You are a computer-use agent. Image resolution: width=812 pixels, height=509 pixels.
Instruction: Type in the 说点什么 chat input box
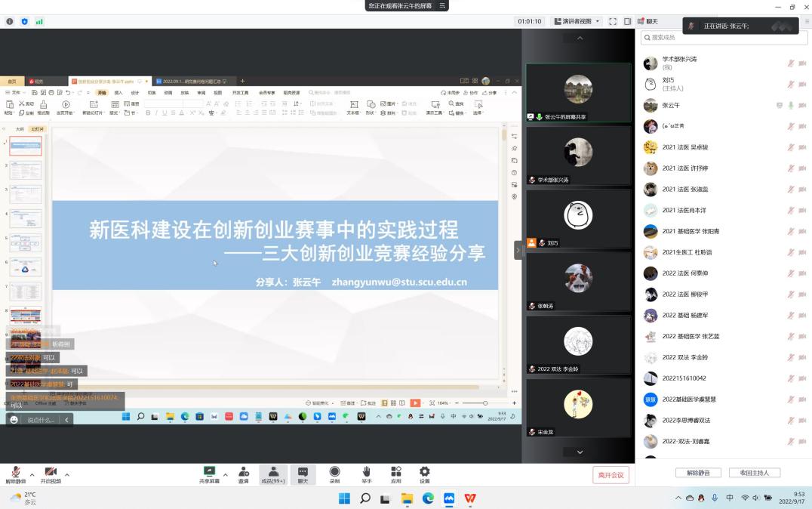pyautogui.click(x=39, y=420)
